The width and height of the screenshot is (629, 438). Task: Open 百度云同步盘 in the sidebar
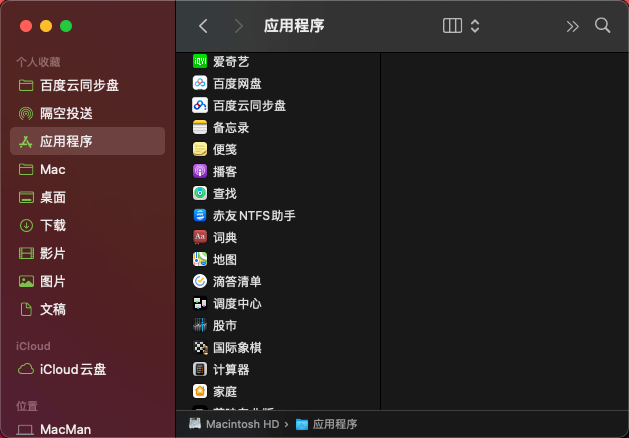87,85
